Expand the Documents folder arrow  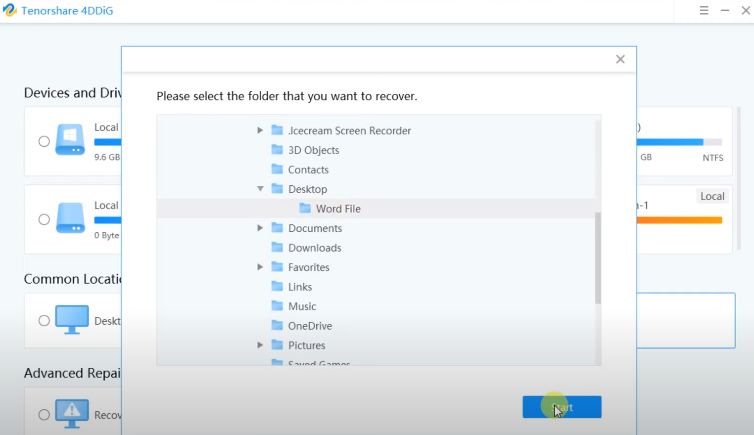[x=260, y=228]
